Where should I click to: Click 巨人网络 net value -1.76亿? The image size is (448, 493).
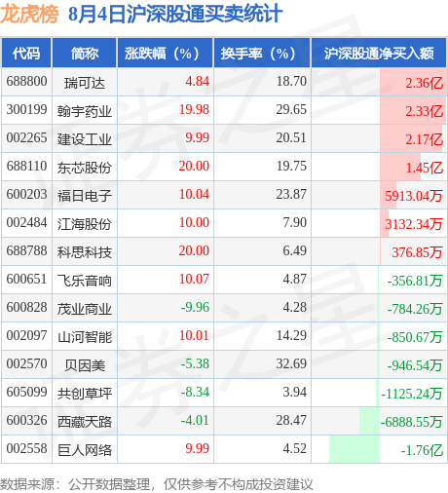coord(422,450)
